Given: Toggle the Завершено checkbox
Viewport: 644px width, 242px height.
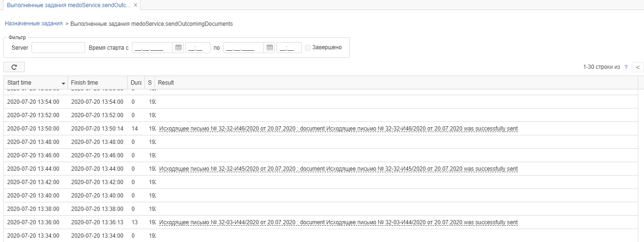Looking at the screenshot, I should [x=307, y=48].
